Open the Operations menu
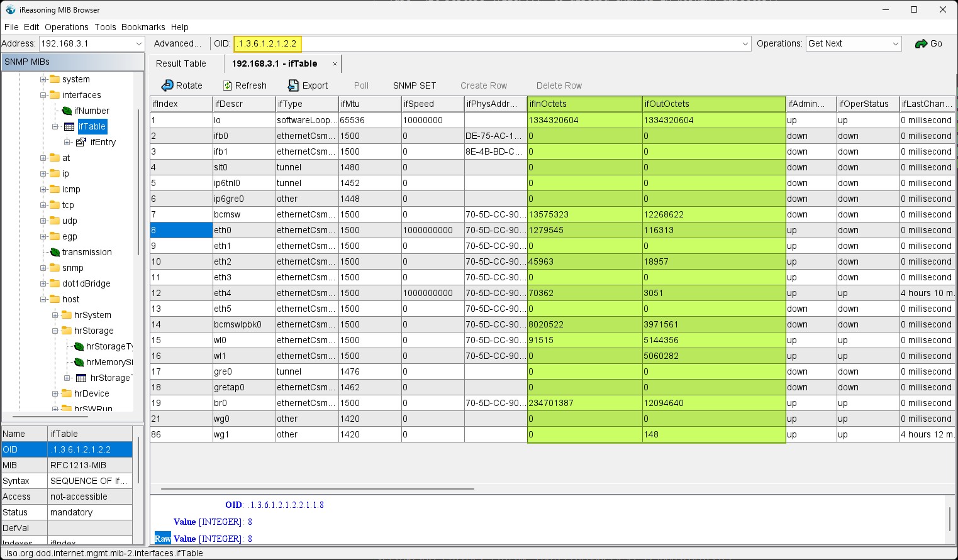 (x=67, y=27)
